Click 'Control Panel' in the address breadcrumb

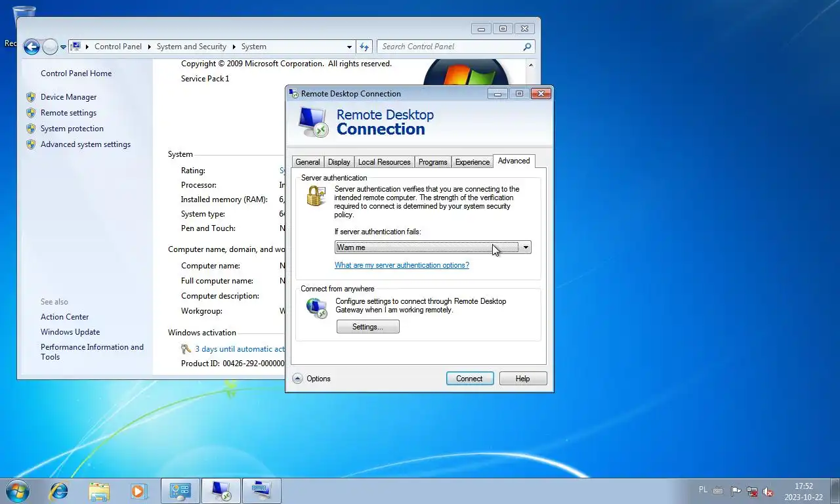point(118,47)
